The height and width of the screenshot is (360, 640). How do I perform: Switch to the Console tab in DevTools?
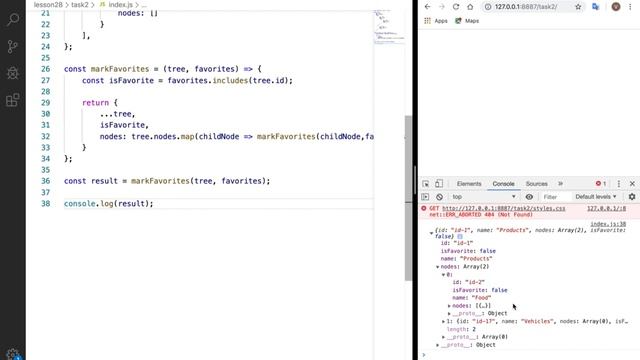pyautogui.click(x=503, y=184)
